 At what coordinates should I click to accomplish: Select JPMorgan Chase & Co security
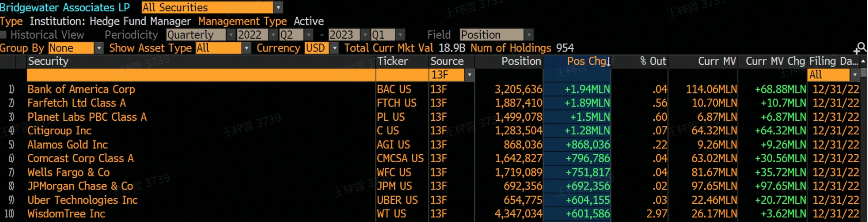[80, 186]
